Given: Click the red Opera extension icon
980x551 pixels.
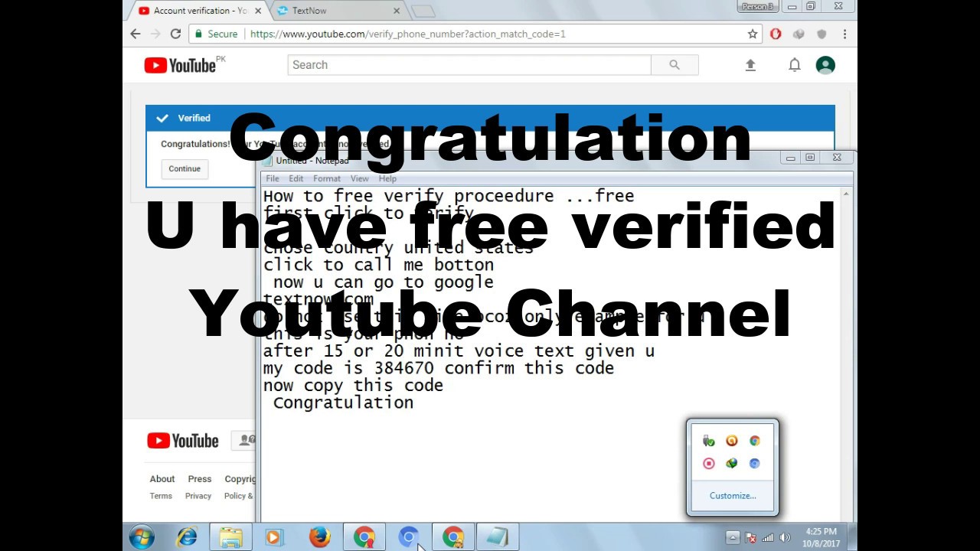Looking at the screenshot, I should click(x=776, y=34).
